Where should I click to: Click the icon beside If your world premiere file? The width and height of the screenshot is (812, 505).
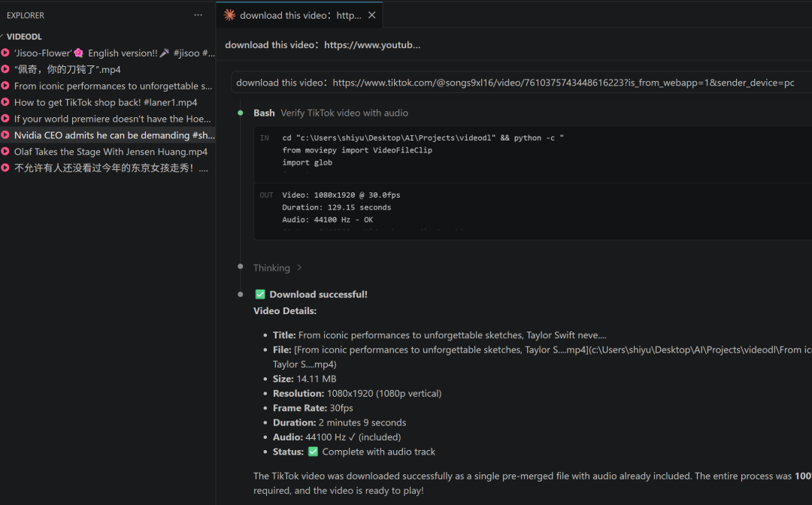(x=5, y=119)
